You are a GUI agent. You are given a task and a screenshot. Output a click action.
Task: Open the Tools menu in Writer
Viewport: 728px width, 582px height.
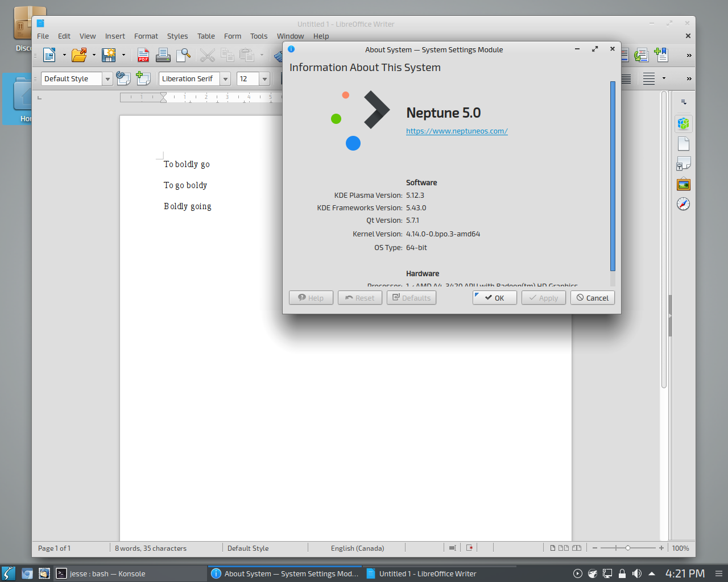click(x=259, y=36)
